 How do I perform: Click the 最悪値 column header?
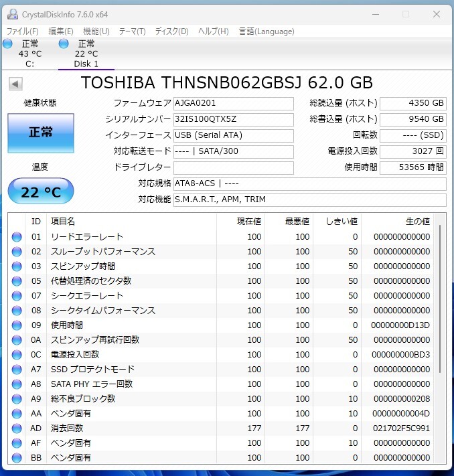[x=289, y=222]
